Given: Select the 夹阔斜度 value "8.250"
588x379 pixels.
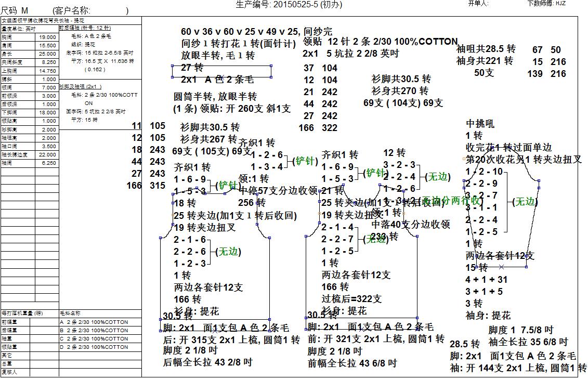Looking at the screenshot, I should [x=49, y=62].
